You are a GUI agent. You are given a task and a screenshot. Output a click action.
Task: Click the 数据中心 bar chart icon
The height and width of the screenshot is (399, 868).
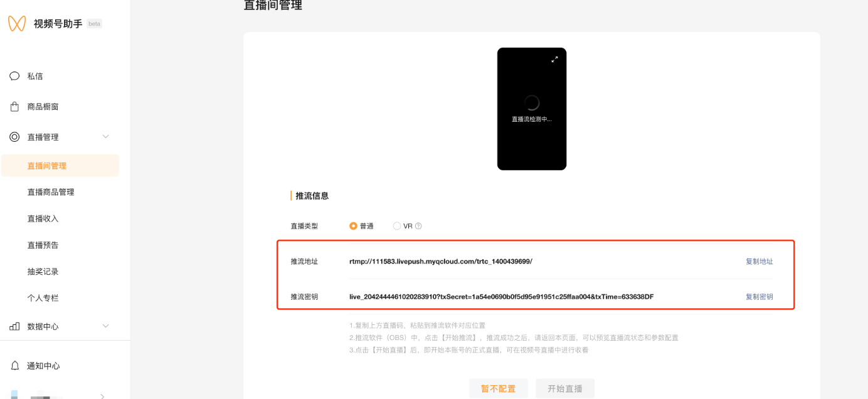[x=14, y=326]
